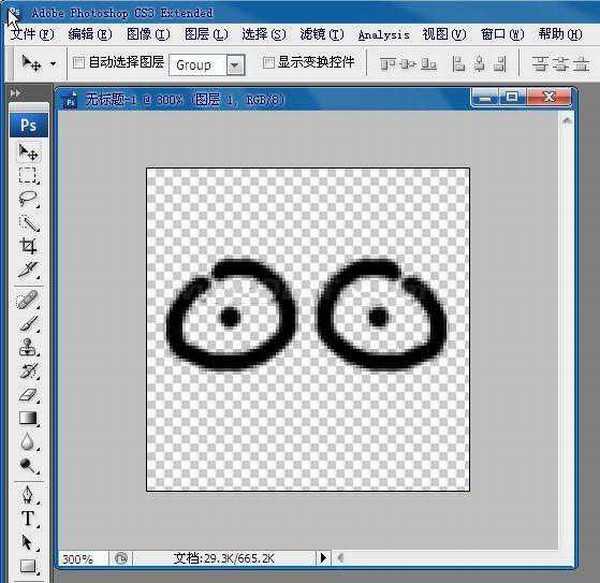This screenshot has height=583, width=600.
Task: Select the Eraser tool
Action: [x=28, y=395]
